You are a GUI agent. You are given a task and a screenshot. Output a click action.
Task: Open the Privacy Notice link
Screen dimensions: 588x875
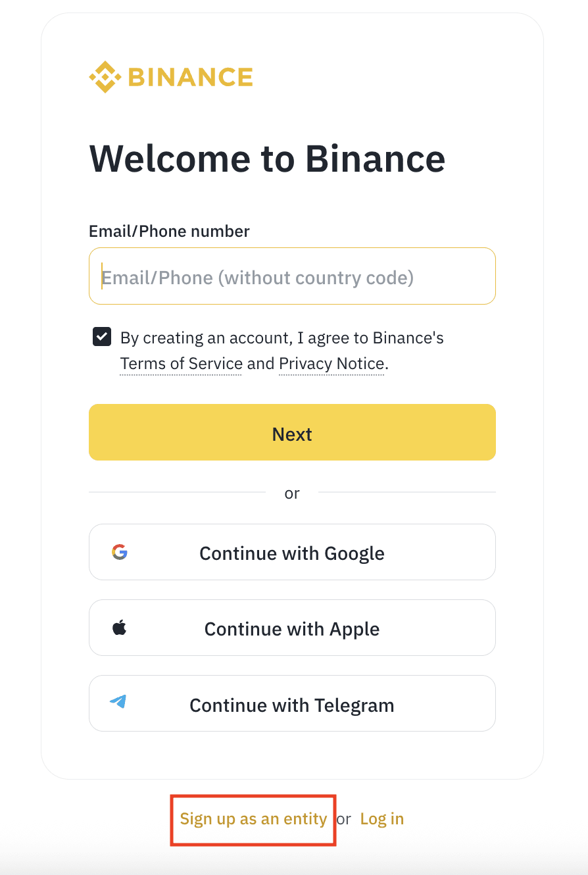pos(331,364)
